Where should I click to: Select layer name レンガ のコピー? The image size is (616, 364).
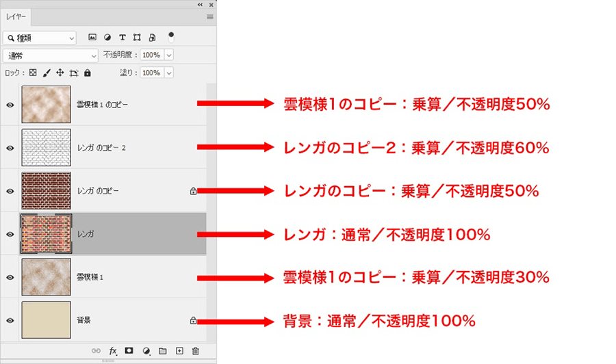click(98, 191)
